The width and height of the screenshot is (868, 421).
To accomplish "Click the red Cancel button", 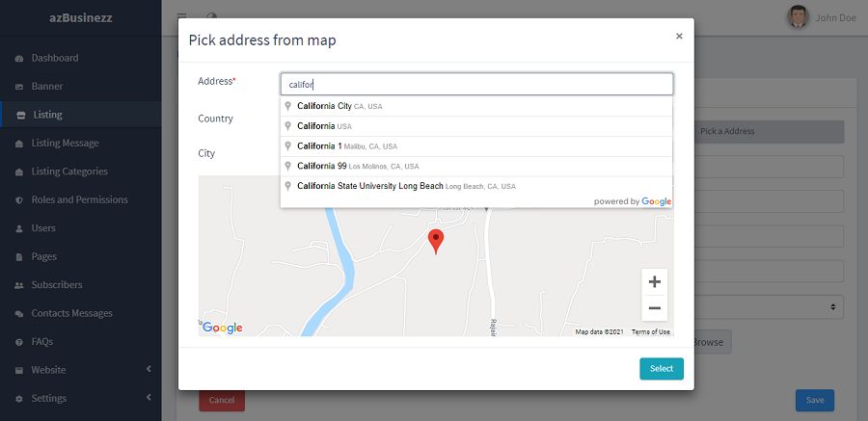I will click(222, 400).
